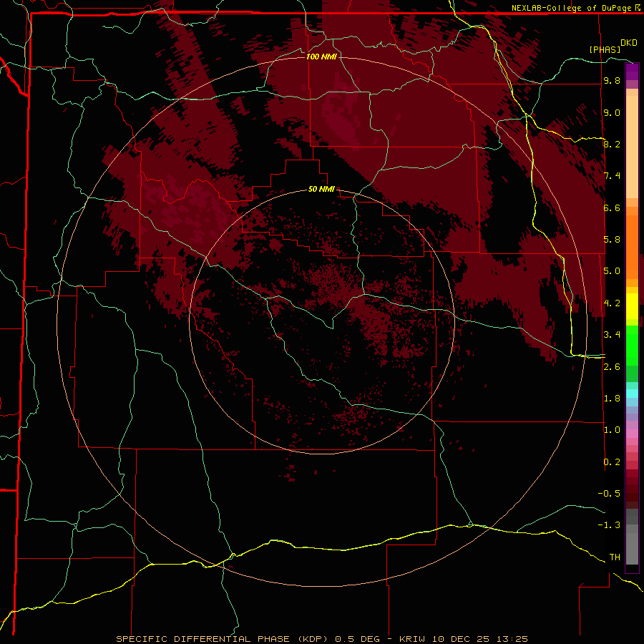The image size is (644, 644).
Task: Click the 50 NMI range ring label
Action: pos(321,189)
